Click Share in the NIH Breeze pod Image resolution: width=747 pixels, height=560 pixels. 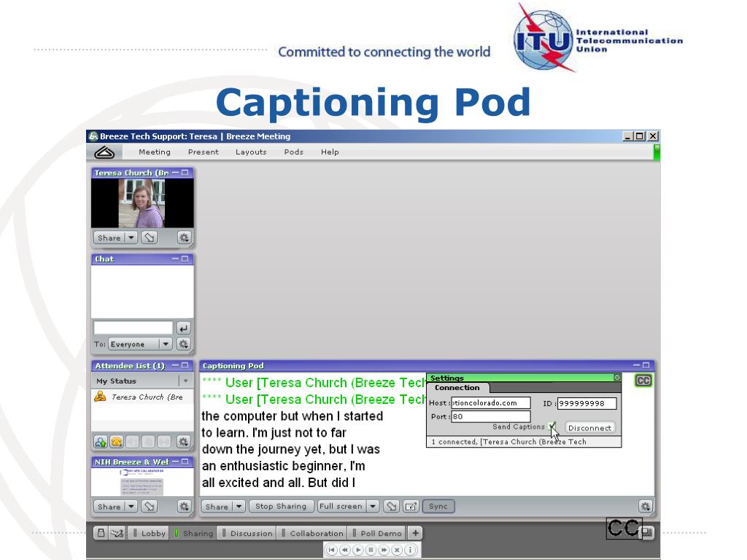tap(109, 507)
